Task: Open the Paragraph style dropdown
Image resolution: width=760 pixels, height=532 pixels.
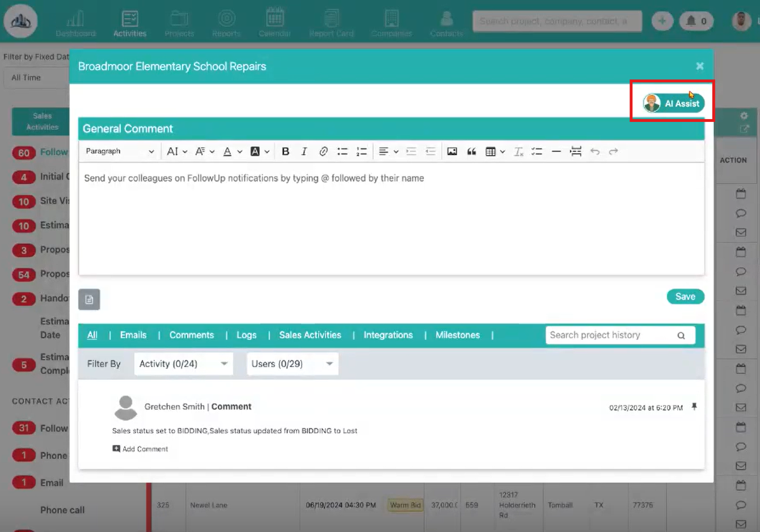Action: pyautogui.click(x=119, y=151)
